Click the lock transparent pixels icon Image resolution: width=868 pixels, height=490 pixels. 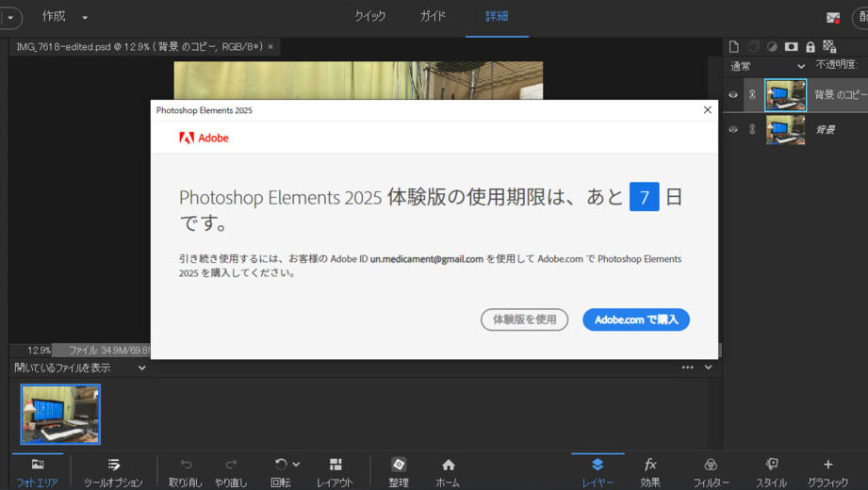coord(829,46)
